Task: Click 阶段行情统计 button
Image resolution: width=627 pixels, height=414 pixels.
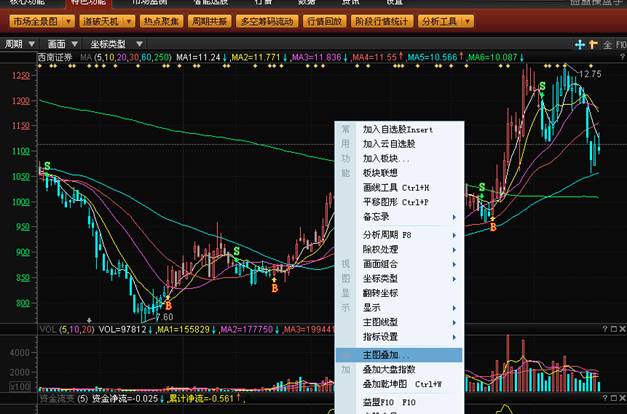Action: pos(382,22)
